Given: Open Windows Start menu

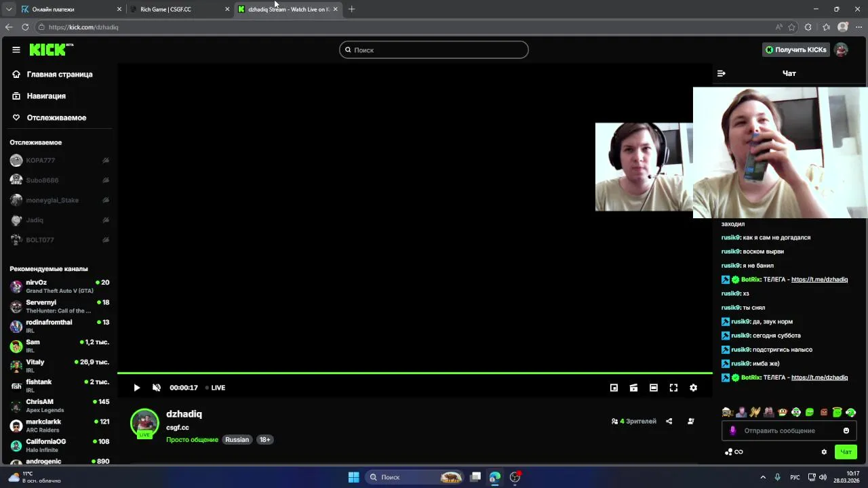Looking at the screenshot, I should 353,477.
